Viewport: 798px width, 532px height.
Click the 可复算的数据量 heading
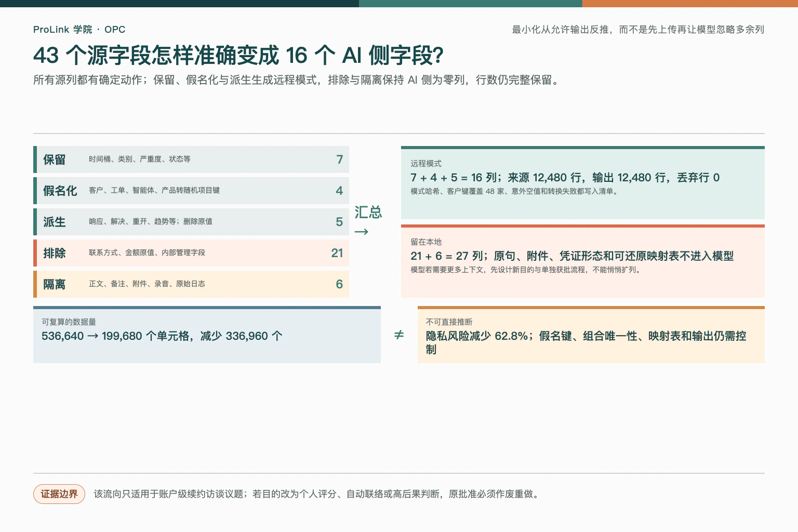click(x=69, y=322)
